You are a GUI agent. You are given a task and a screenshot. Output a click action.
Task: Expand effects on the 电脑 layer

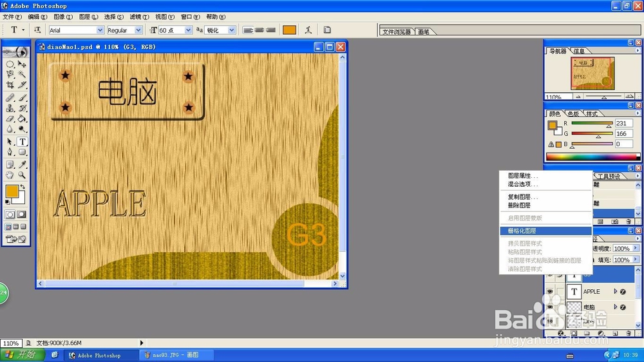(615, 307)
